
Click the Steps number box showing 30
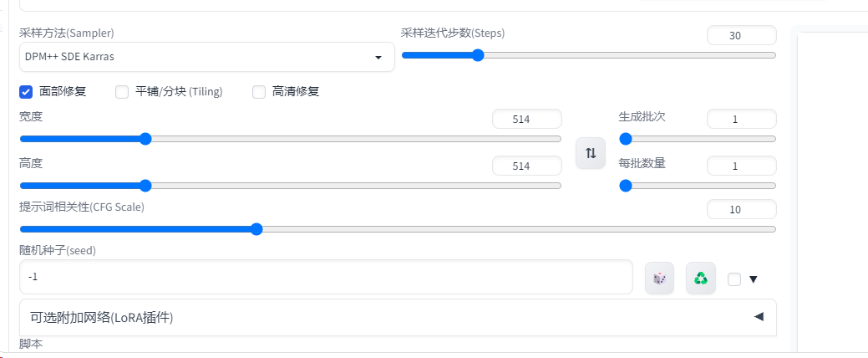tap(742, 36)
